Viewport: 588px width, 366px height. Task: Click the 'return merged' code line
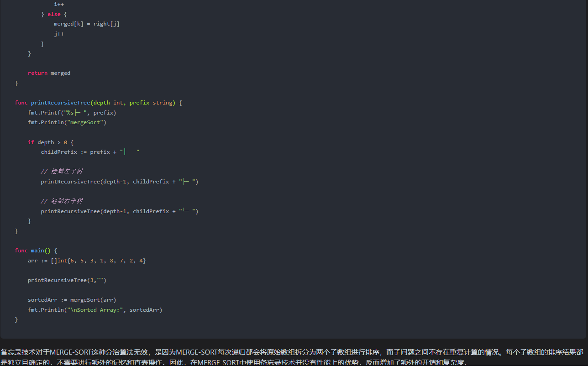coord(49,73)
